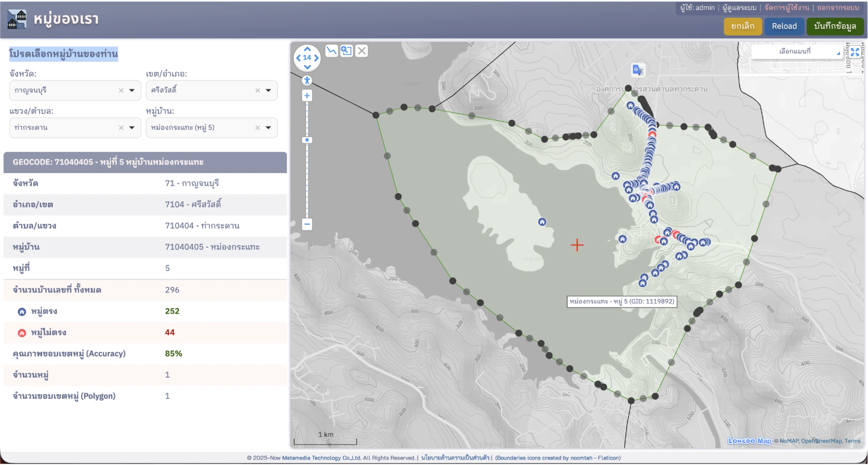Click the Longdo Map logo link
Viewport: 868px width, 465px height.
click(749, 441)
